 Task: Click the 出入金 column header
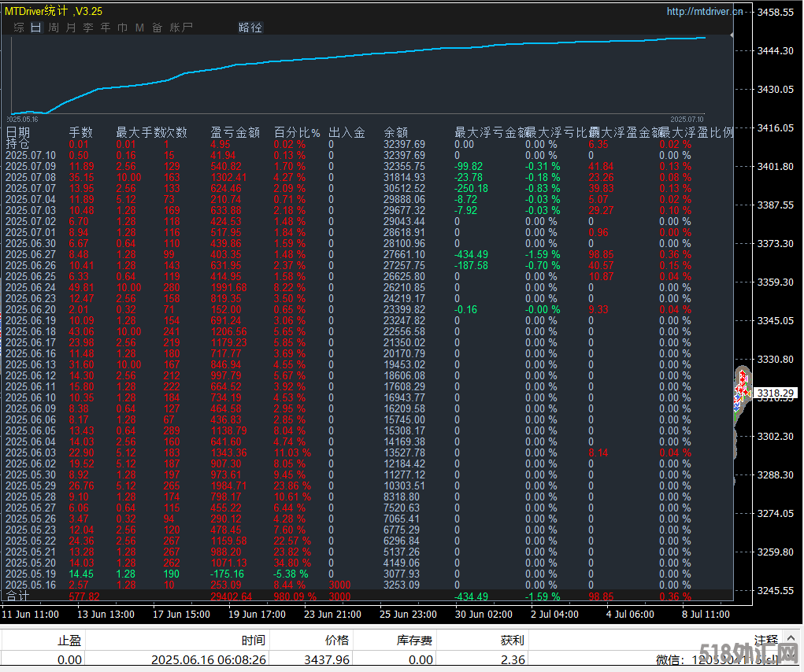346,133
